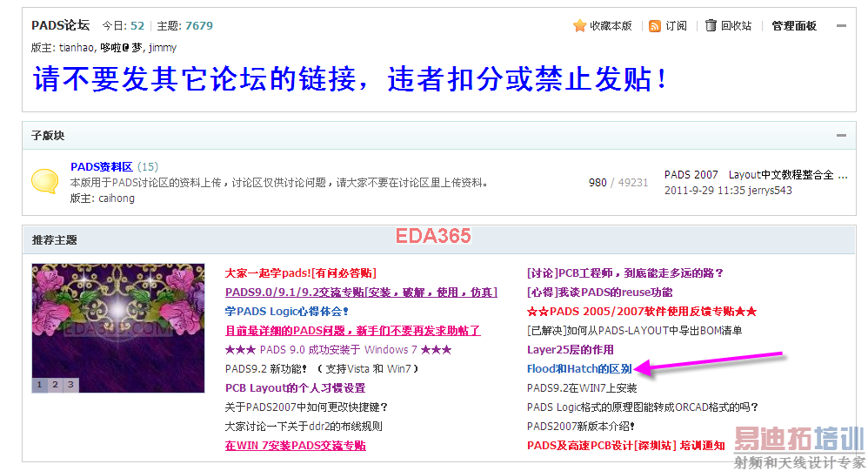
Task: Open 在WIN 7安装PADS交流专贴 thread
Action: point(295,446)
